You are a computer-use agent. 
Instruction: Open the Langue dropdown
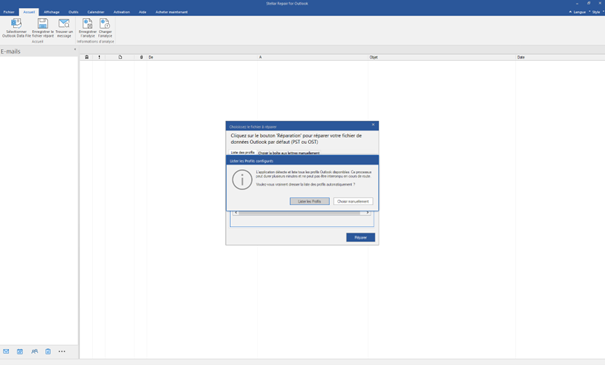tap(577, 12)
